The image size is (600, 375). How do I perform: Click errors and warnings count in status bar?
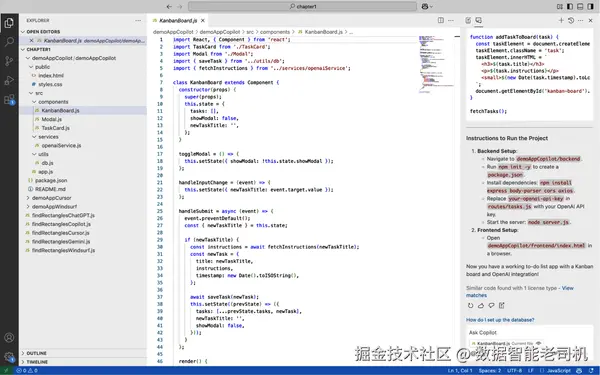(x=27, y=370)
